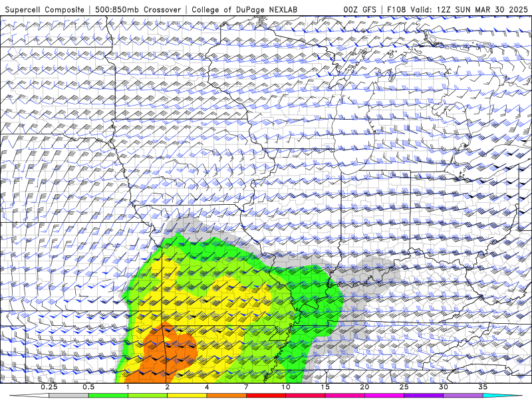532x399 pixels.
Task: Click the color scale label '2'
Action: coord(168,387)
